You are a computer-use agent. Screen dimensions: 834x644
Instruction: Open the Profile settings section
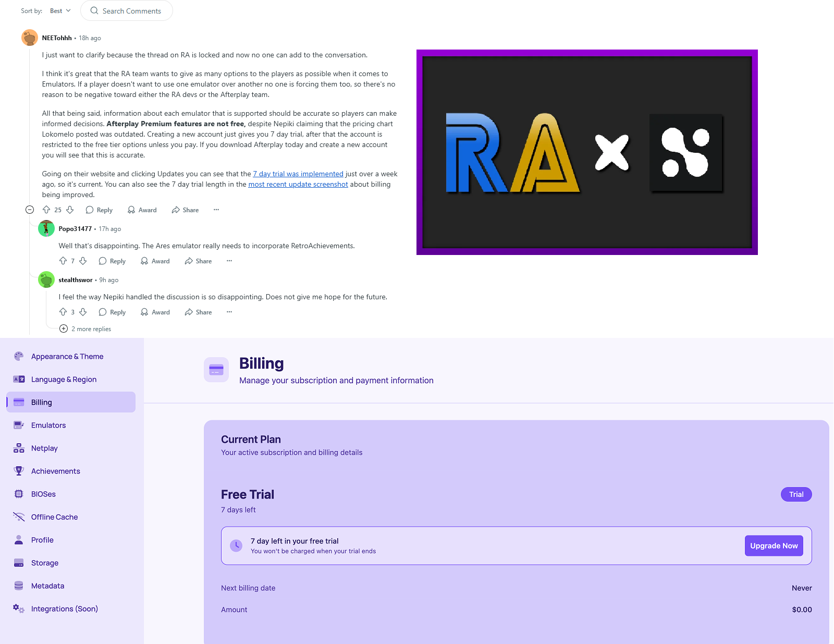click(x=71, y=540)
